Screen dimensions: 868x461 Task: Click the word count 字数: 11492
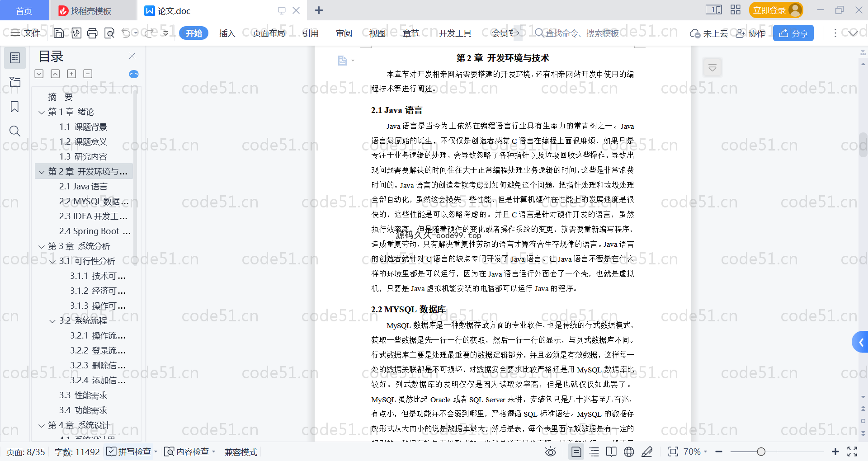77,452
